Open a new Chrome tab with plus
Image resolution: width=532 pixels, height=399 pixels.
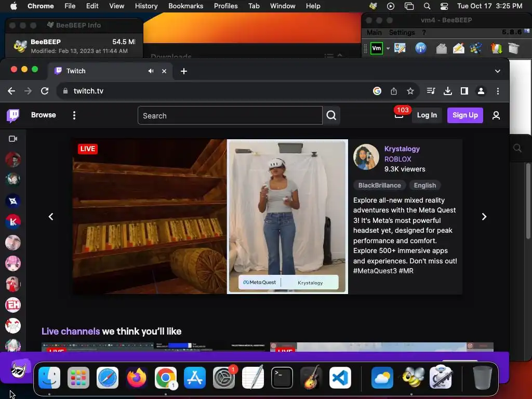pos(183,71)
